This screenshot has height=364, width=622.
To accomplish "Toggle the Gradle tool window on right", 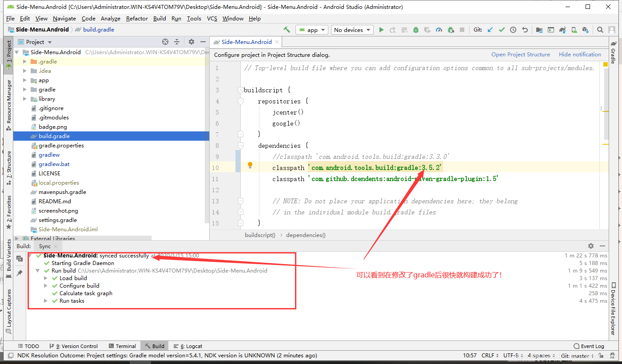I will pyautogui.click(x=614, y=52).
